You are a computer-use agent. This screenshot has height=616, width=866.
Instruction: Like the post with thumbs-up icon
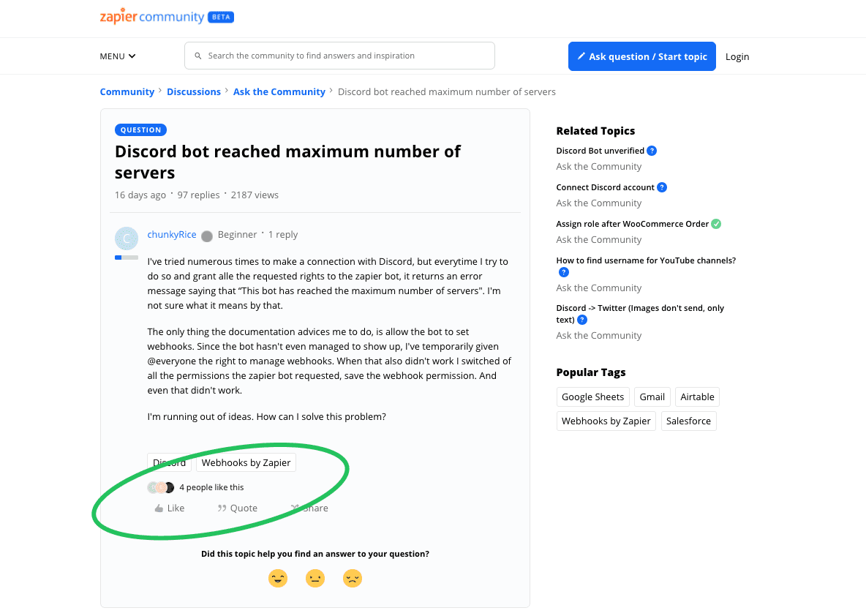[159, 508]
